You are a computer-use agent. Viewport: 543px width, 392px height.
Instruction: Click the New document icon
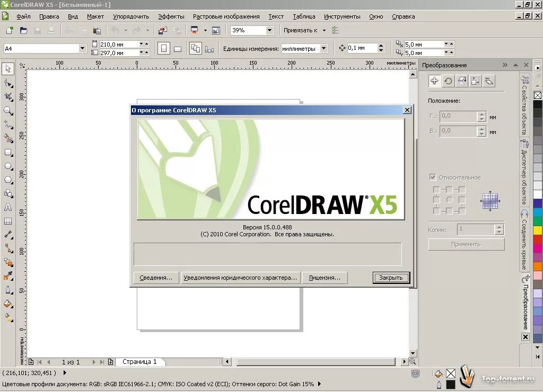click(x=10, y=30)
